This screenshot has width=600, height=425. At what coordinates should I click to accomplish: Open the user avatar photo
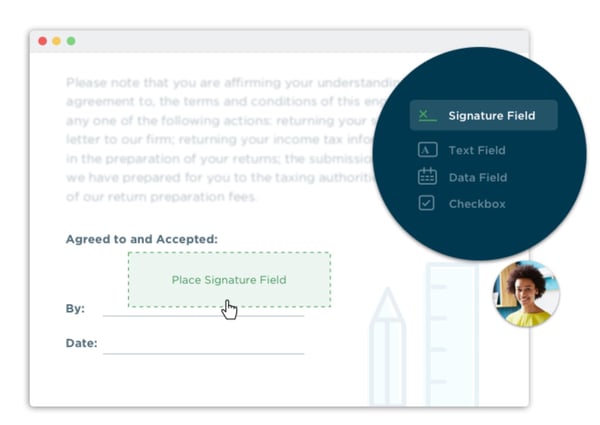coord(525,294)
